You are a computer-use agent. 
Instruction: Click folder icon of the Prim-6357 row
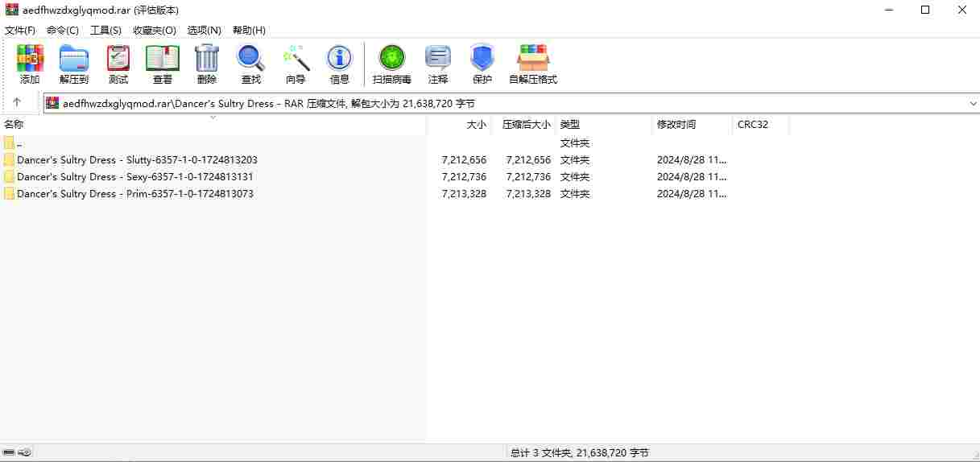[x=9, y=193]
